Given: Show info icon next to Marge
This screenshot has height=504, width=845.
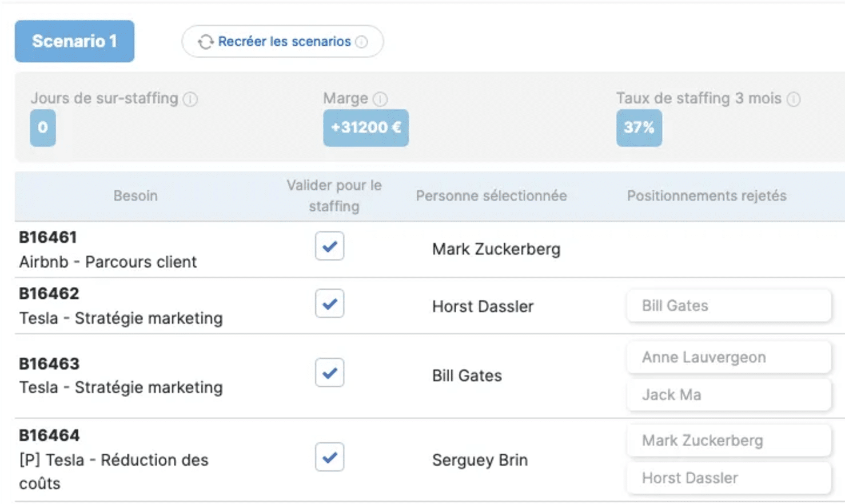Looking at the screenshot, I should point(380,99).
